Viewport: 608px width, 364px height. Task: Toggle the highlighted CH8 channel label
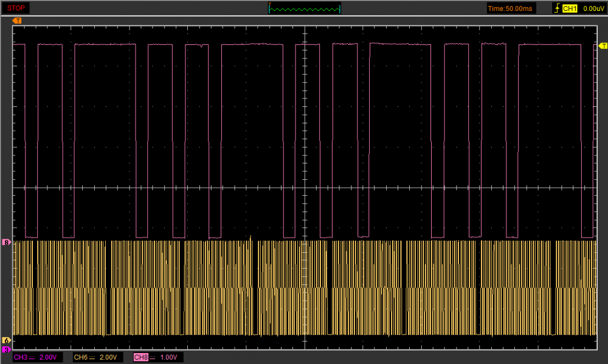[140, 357]
